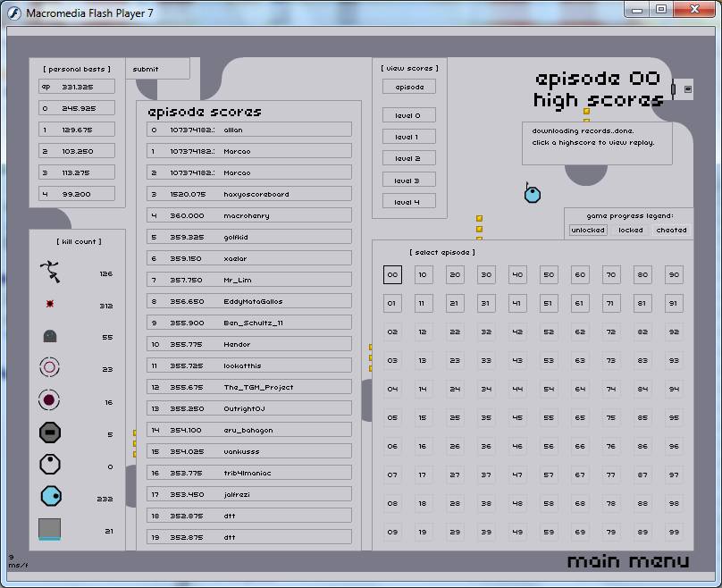Open macrohenry's high score replay
722x588 pixels.
coord(249,215)
